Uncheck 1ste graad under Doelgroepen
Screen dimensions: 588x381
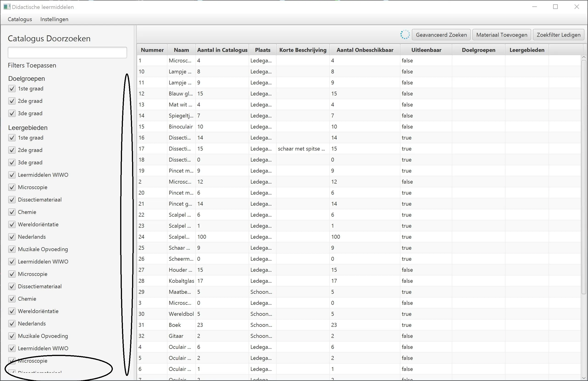[x=12, y=89]
